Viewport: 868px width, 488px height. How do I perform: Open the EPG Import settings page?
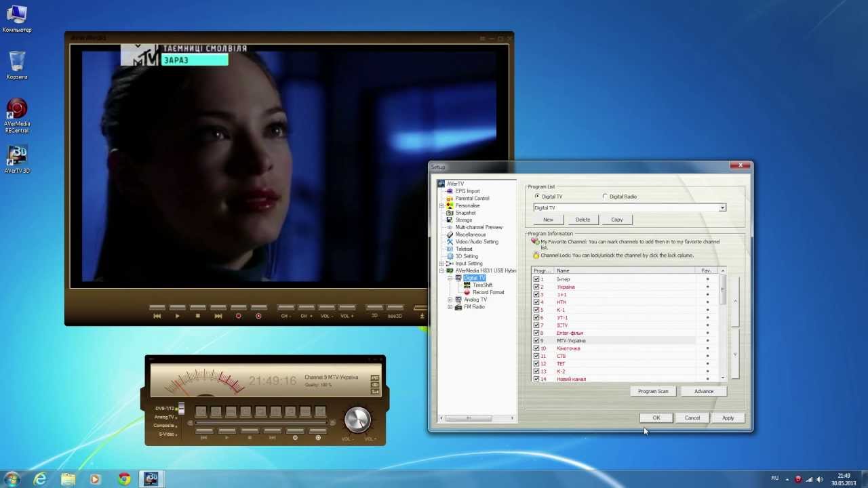coord(467,191)
